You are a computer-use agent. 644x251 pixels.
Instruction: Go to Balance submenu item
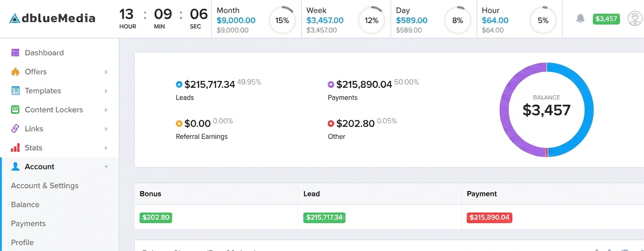point(25,205)
